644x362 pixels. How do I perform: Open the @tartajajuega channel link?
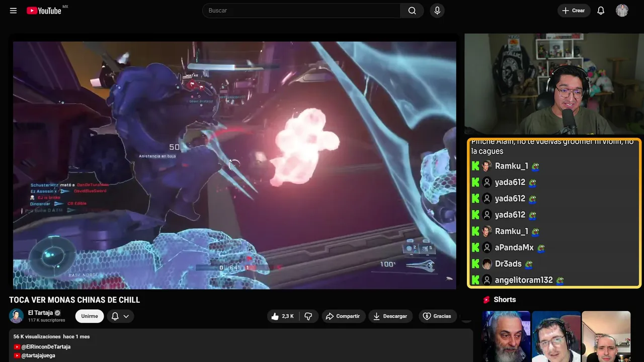coord(38,355)
